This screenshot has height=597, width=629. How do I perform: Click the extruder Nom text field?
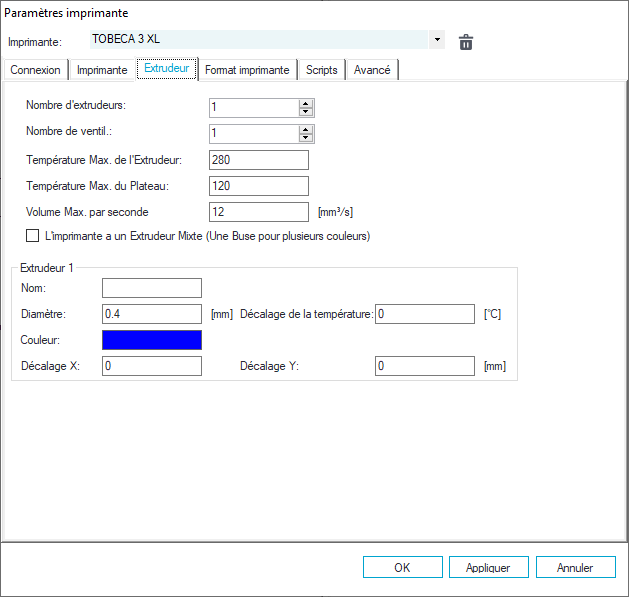151,288
